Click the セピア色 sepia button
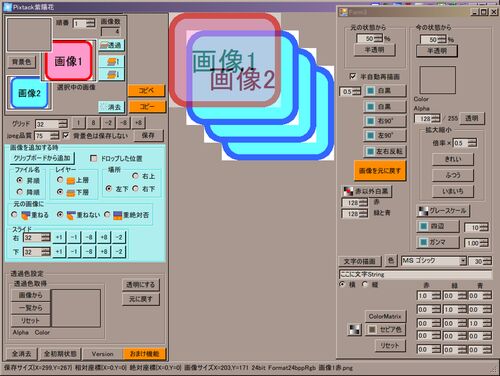This screenshot has width=500, height=376. pyautogui.click(x=386, y=330)
